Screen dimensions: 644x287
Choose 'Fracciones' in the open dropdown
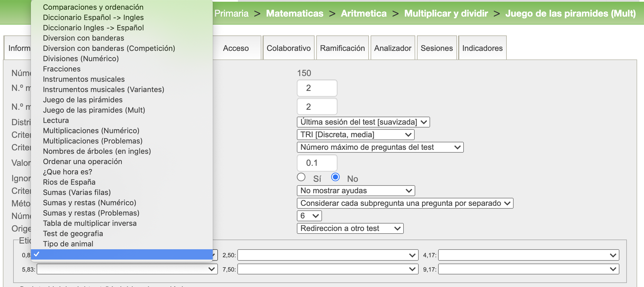pos(62,69)
